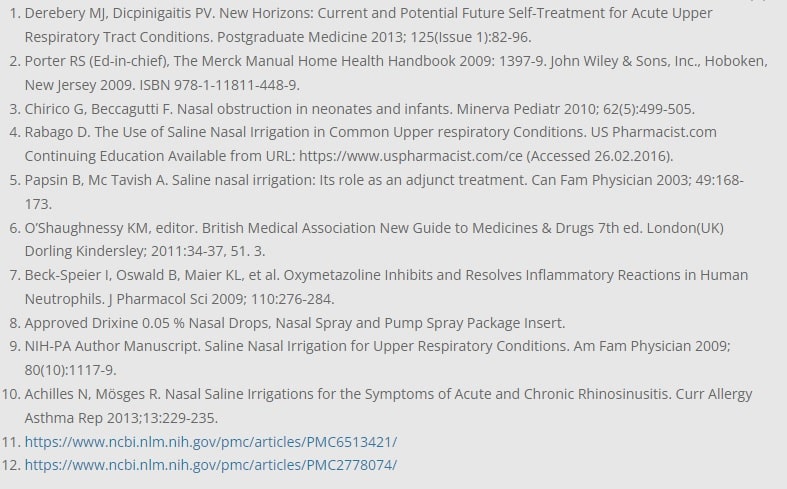Viewport: 787px width, 489px height.
Task: Click the O'Shaughnessy British Medical Association reference
Action: pyautogui.click(x=300, y=228)
